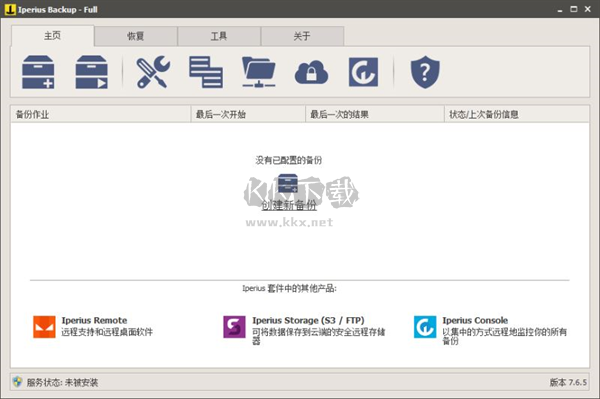Open the Iperius Console title link
The image size is (600, 399).
click(x=475, y=320)
